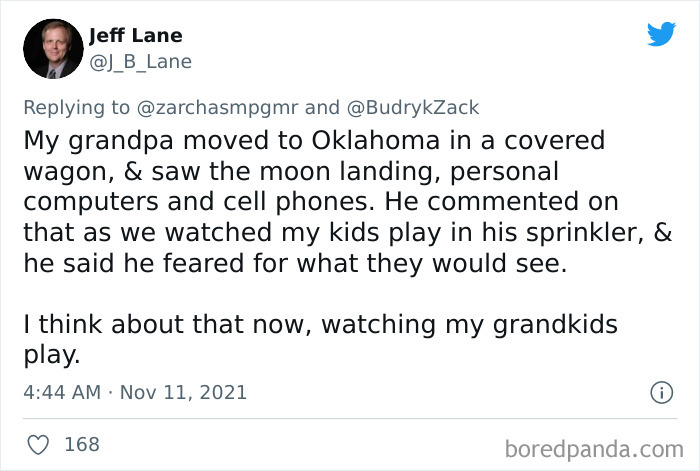Click the word 'wagon' in the tweet
The width and height of the screenshot is (700, 471).
coord(56,170)
